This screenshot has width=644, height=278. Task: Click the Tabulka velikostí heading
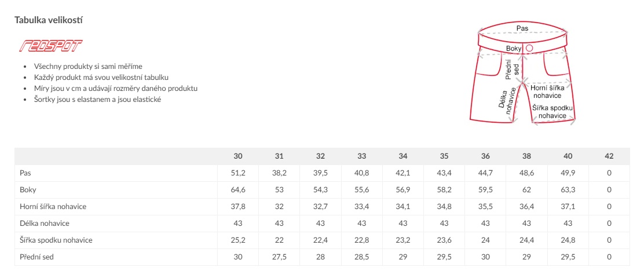pos(49,20)
